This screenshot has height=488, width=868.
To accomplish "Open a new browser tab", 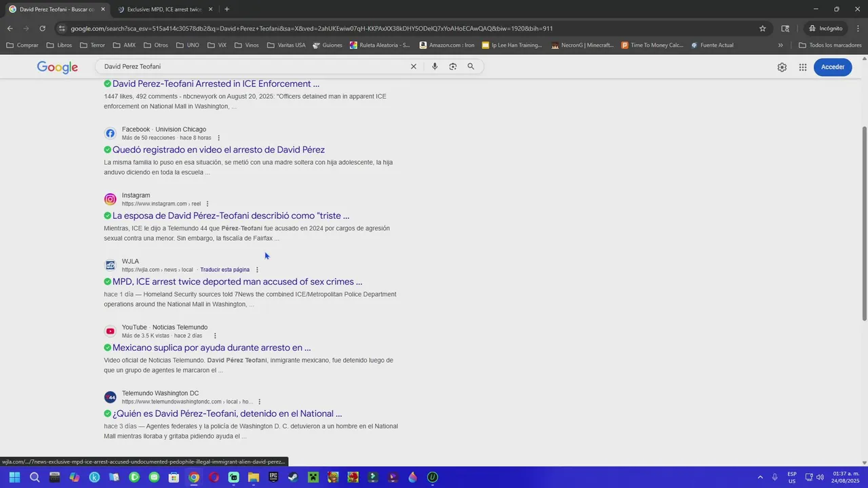I will point(226,9).
